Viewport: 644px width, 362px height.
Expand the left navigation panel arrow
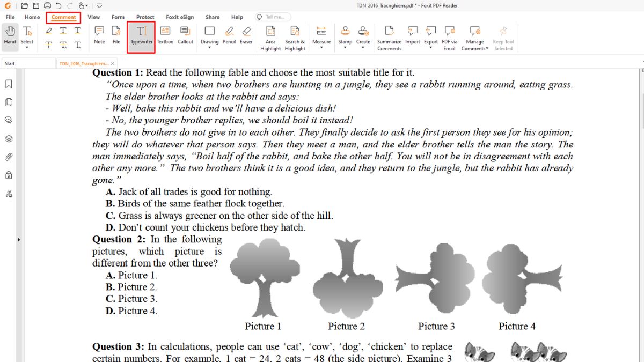pos(19,240)
